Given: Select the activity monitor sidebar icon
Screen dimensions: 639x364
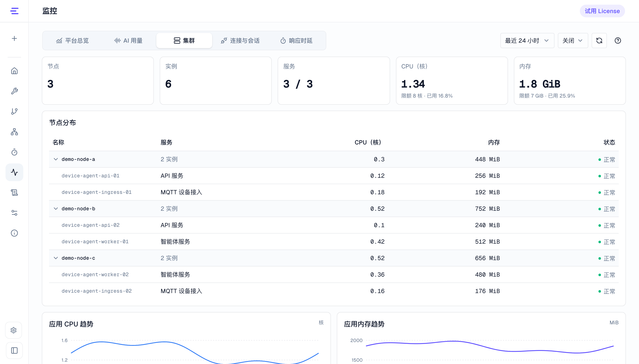Looking at the screenshot, I should (x=14, y=172).
